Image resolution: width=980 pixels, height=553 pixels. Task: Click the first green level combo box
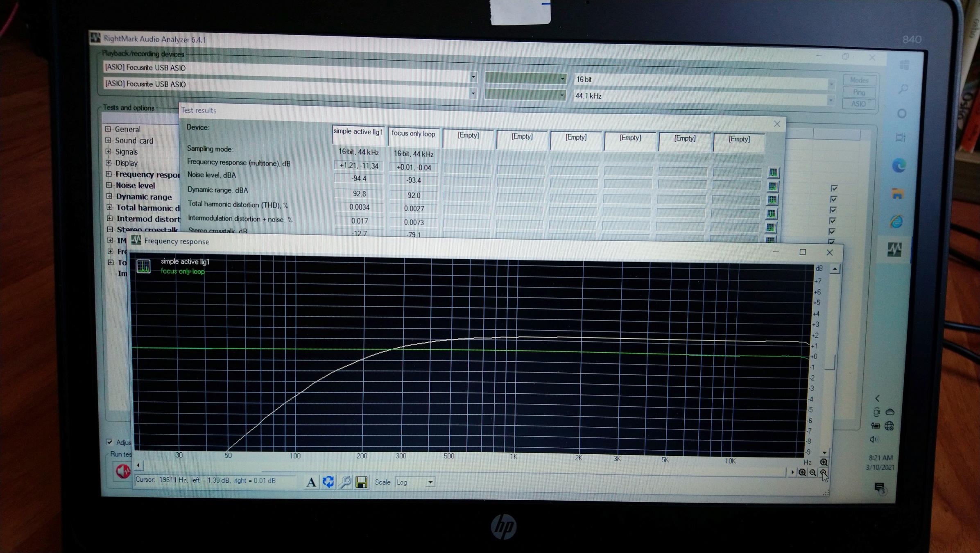point(525,78)
